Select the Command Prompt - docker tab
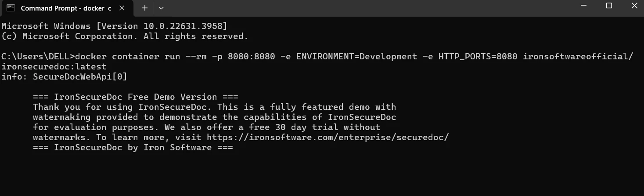Viewport: 644px width, 196px height. 66,8
